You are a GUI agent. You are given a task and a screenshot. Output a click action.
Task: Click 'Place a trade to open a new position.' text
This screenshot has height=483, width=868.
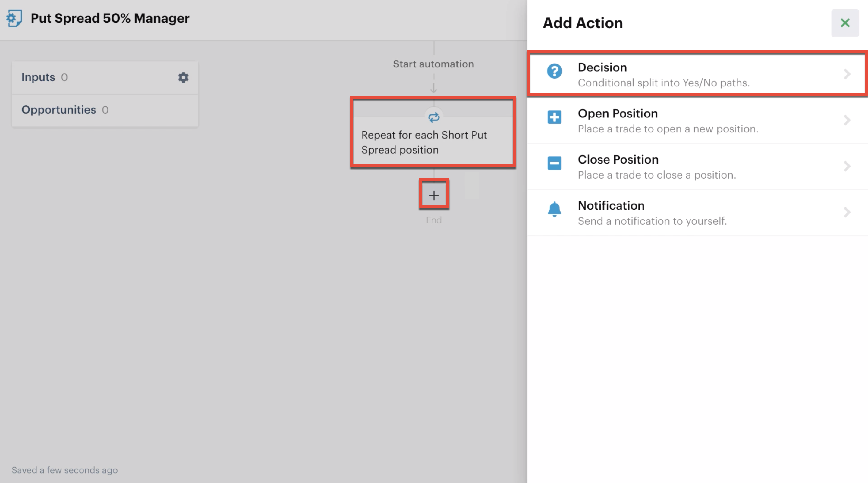pyautogui.click(x=668, y=129)
